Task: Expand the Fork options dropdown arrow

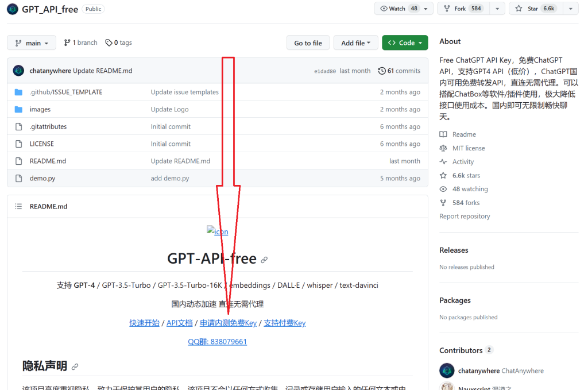Action: (497, 9)
